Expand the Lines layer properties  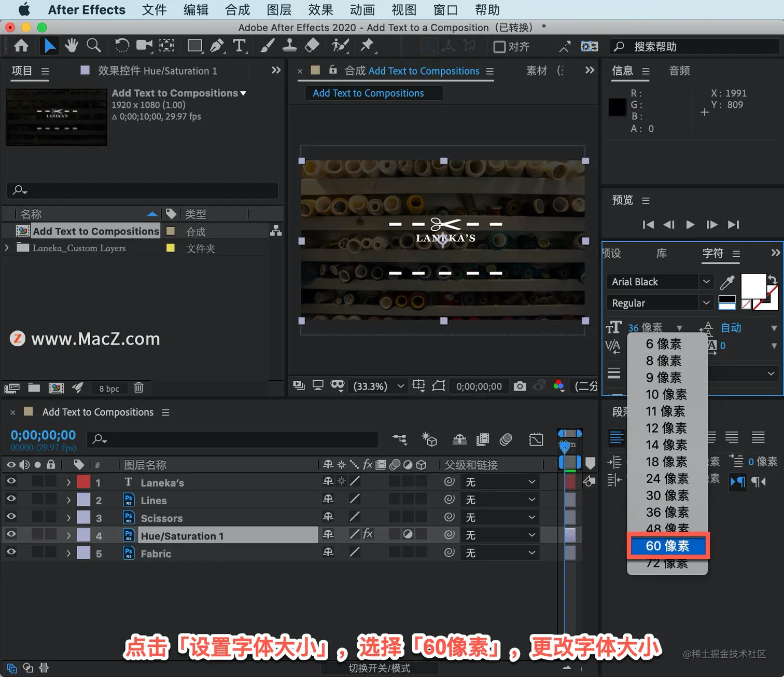tap(68, 500)
